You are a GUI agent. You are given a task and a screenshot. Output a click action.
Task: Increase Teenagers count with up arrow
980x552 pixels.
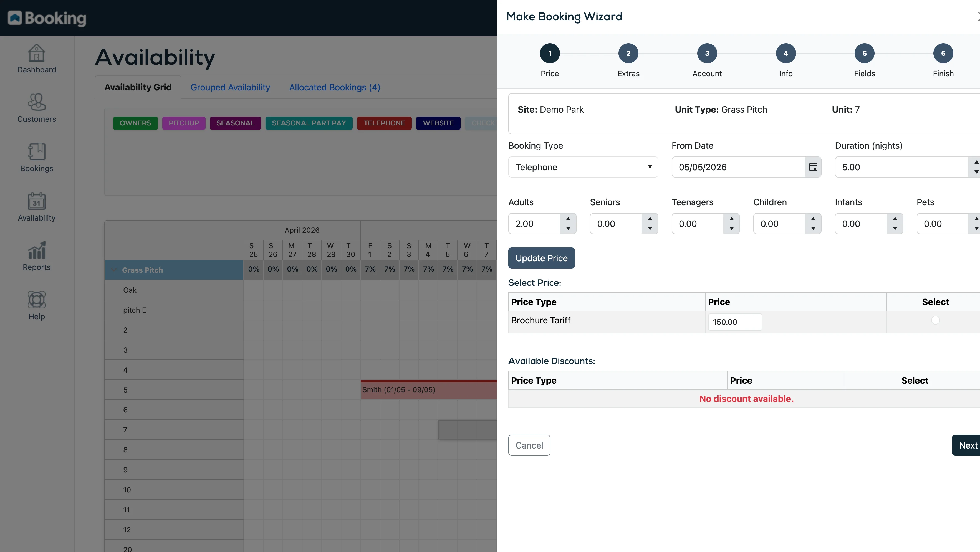point(731,219)
